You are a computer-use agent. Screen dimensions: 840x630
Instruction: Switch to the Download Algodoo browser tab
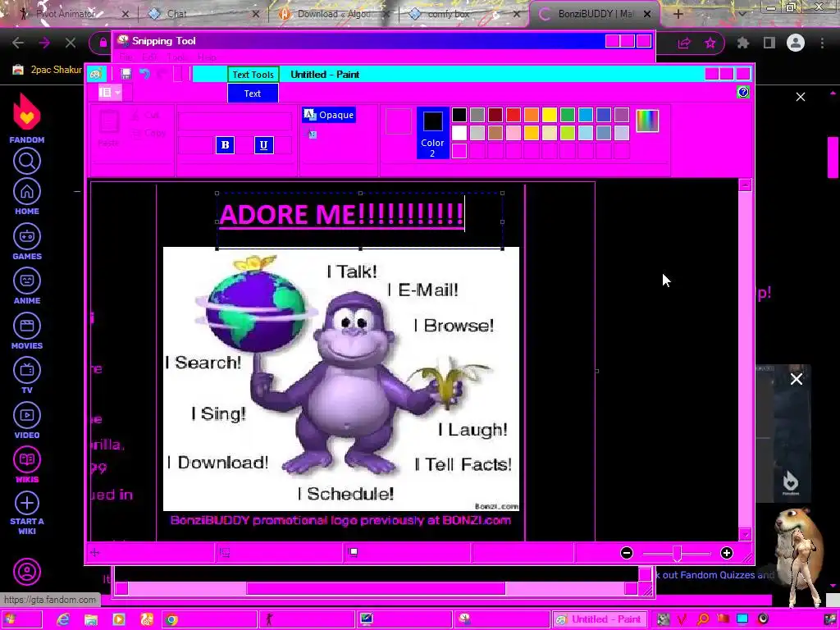click(335, 14)
